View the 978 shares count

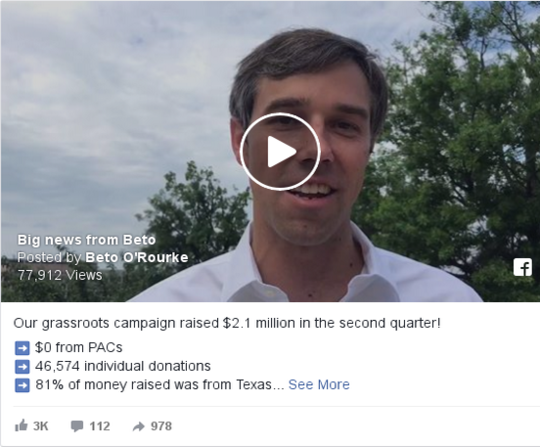click(x=161, y=426)
